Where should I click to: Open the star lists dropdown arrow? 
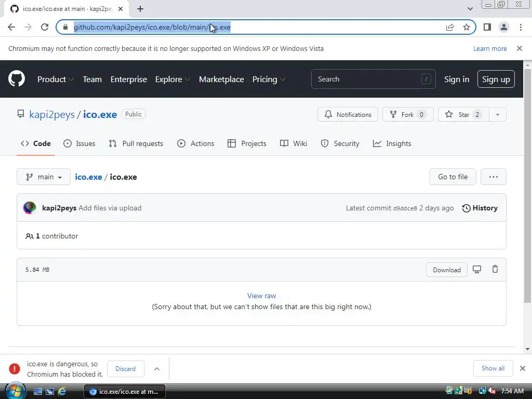pyautogui.click(x=498, y=114)
